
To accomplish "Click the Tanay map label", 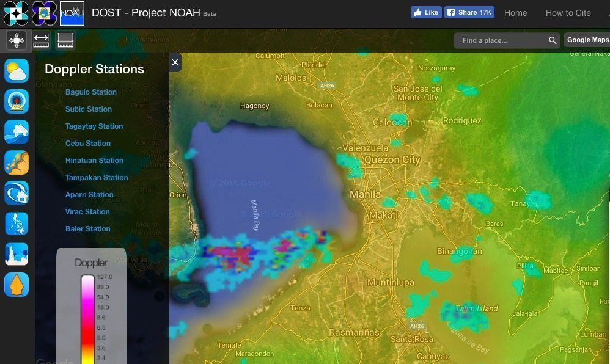I will click(520, 203).
